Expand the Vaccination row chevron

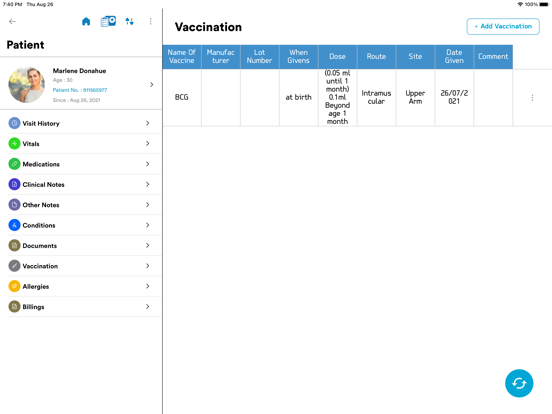[148, 266]
